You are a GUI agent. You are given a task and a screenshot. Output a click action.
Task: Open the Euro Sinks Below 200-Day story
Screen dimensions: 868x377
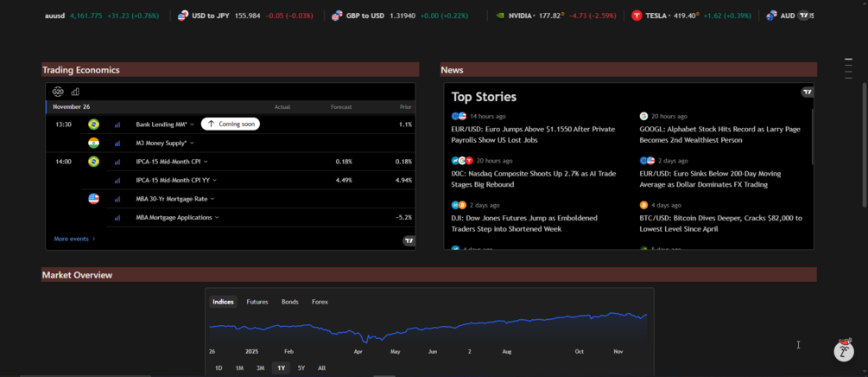point(710,179)
